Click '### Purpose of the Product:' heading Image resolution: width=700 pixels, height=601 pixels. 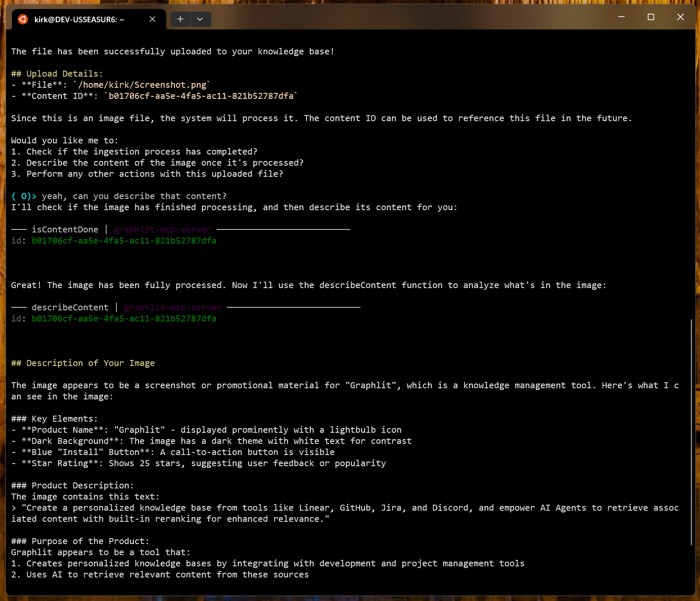tap(80, 541)
